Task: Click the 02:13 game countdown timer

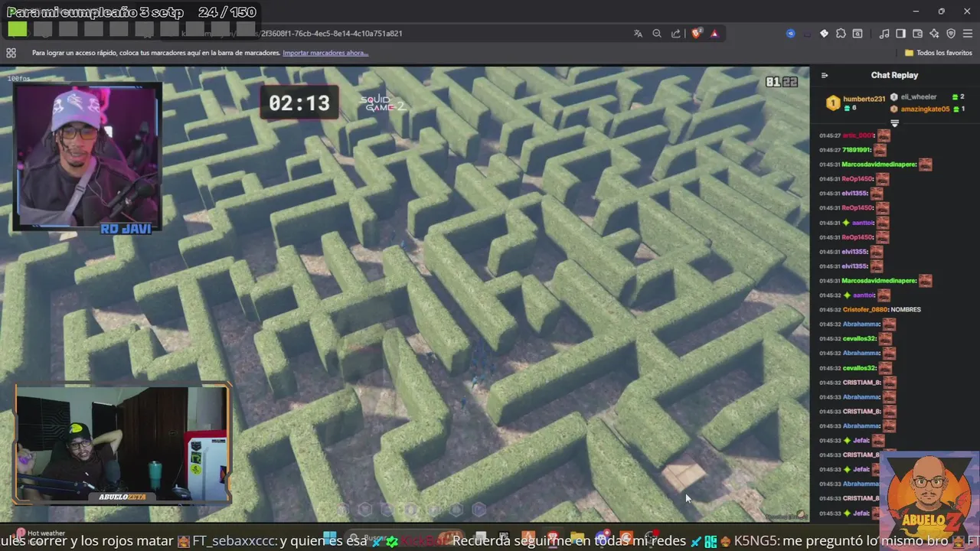Action: (299, 103)
